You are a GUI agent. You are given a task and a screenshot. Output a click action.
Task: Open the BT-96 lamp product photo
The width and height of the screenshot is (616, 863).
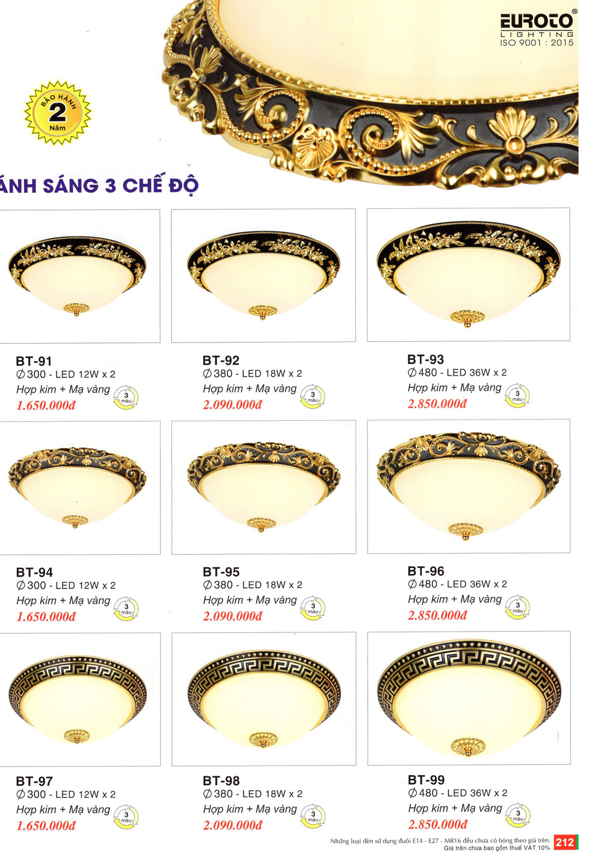(469, 486)
